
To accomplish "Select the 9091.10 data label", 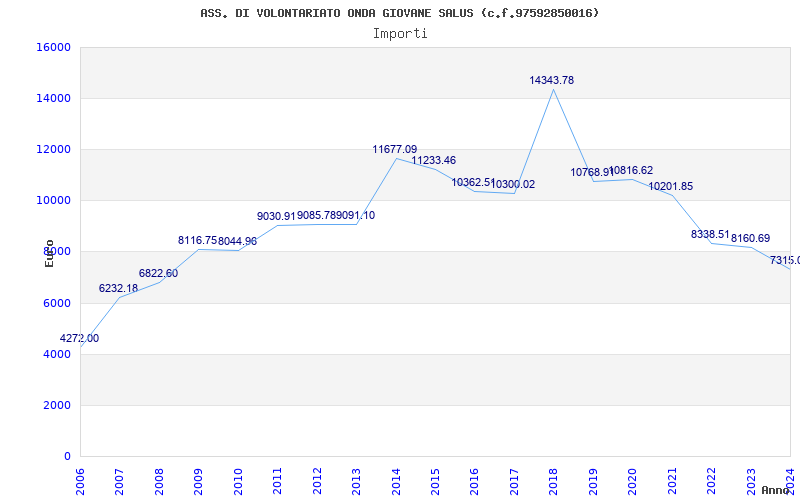I will pyautogui.click(x=356, y=215).
